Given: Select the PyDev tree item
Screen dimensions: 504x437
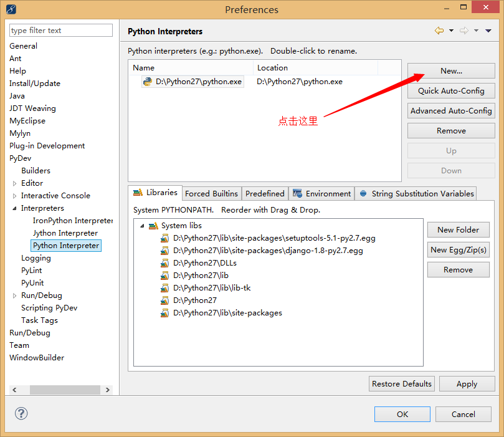Looking at the screenshot, I should pos(21,158).
